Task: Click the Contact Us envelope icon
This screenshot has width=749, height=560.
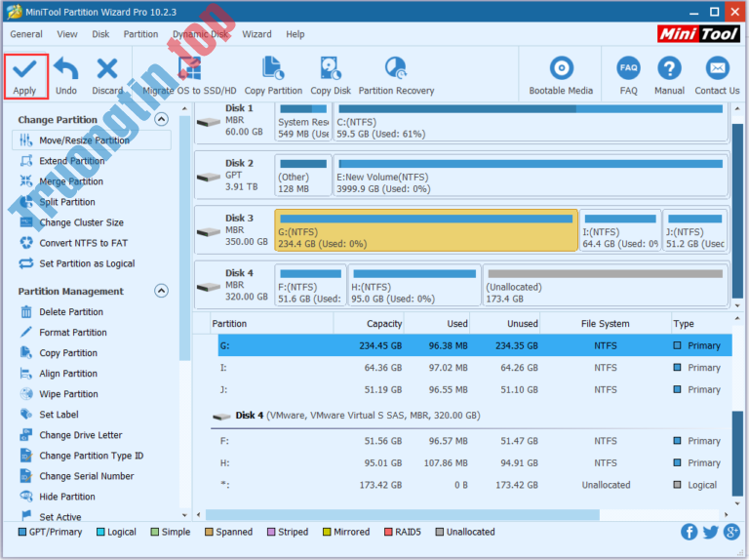Action: pos(718,69)
